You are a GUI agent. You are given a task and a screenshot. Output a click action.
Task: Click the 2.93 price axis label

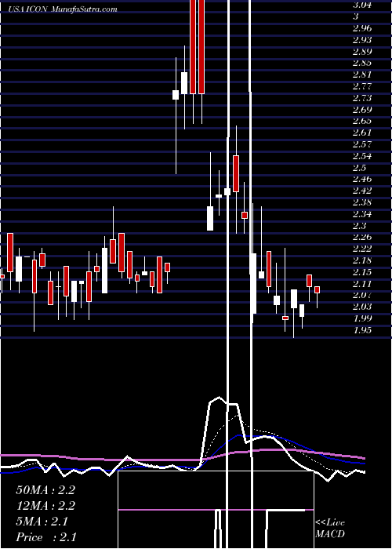click(362, 39)
